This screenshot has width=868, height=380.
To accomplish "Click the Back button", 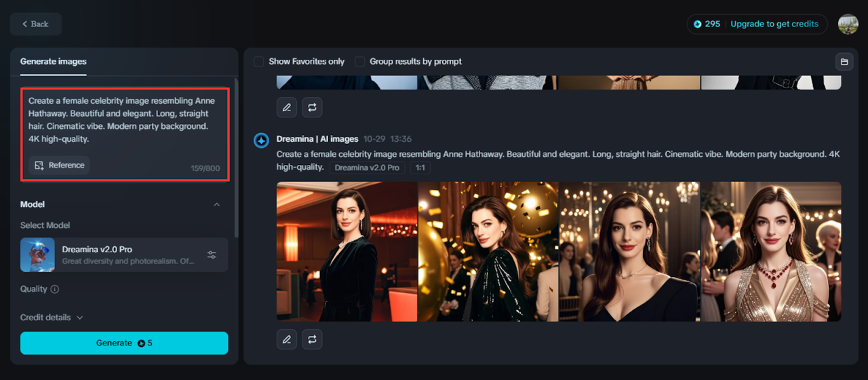I will [x=36, y=24].
